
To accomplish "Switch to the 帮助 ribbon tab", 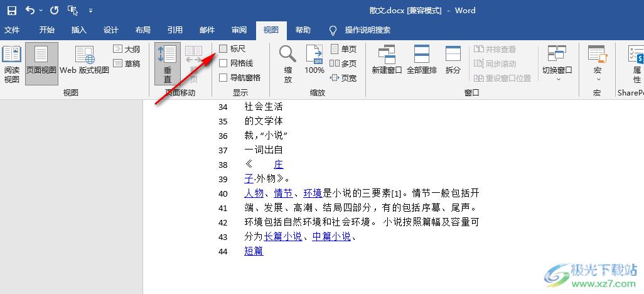I will coord(303,30).
